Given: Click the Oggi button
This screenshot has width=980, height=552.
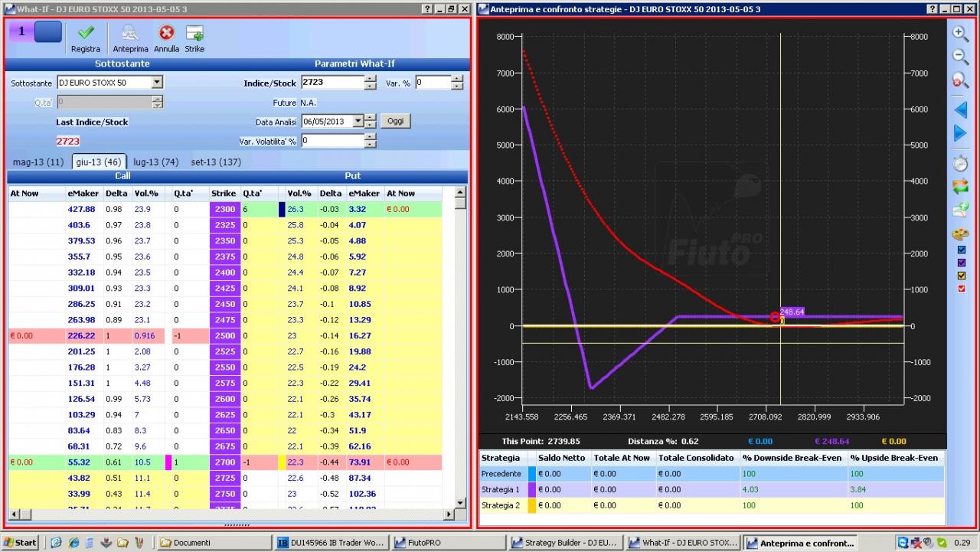Looking at the screenshot, I should [x=396, y=121].
